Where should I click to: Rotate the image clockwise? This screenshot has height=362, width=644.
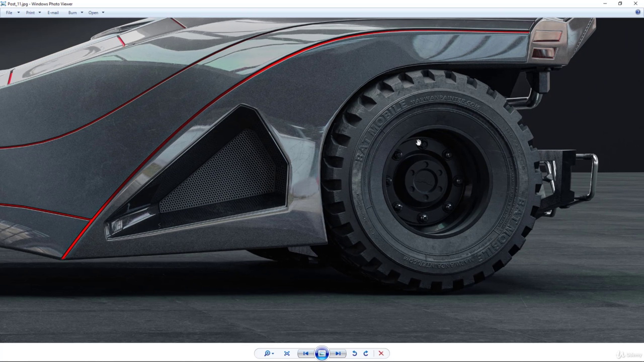[366, 353]
